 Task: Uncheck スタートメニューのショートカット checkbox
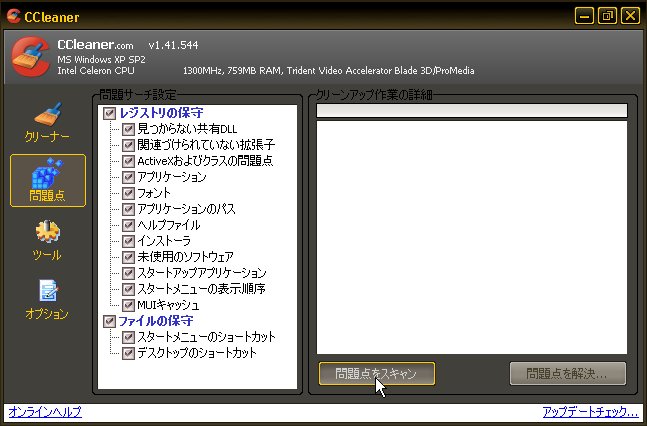pyautogui.click(x=128, y=337)
